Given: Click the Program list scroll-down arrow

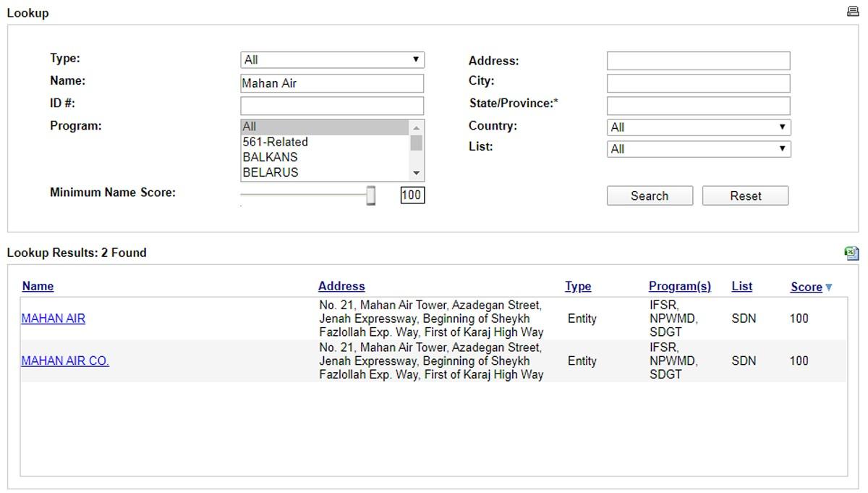Looking at the screenshot, I should click(x=416, y=173).
